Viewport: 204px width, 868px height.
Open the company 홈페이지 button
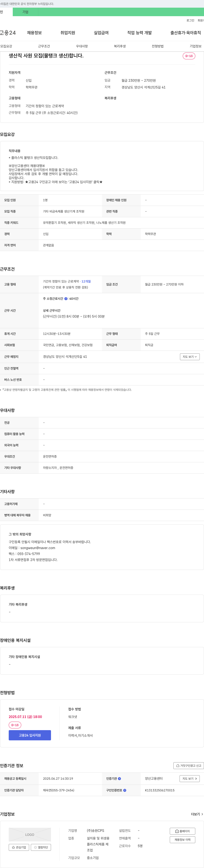pyautogui.click(x=183, y=831)
